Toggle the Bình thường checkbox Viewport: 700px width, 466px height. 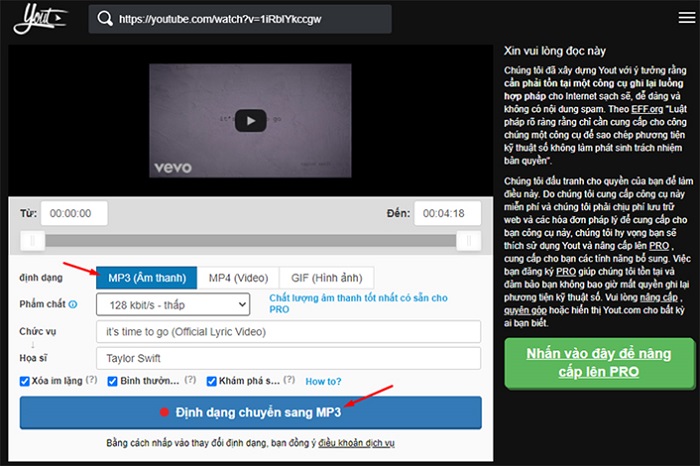point(111,381)
